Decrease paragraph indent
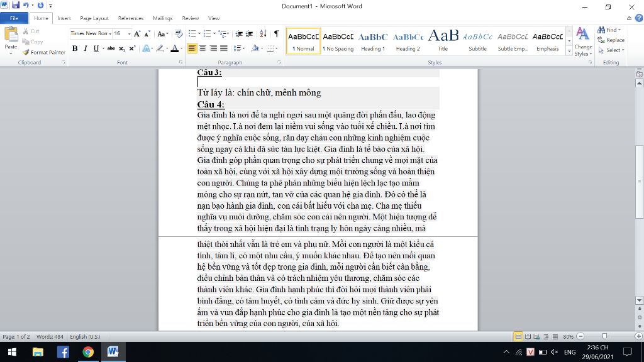The height and width of the screenshot is (362, 644). point(238,34)
